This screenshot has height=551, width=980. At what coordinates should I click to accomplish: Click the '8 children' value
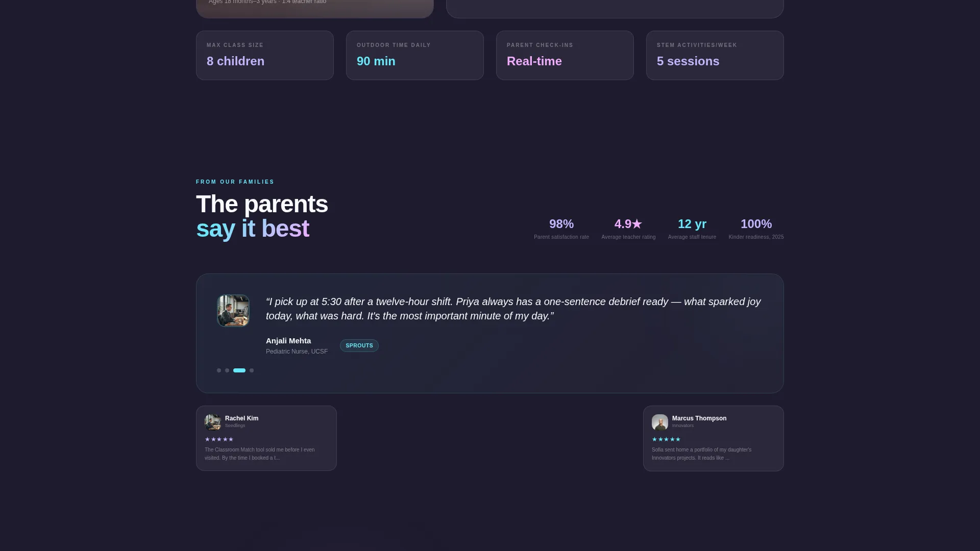pyautogui.click(x=235, y=61)
